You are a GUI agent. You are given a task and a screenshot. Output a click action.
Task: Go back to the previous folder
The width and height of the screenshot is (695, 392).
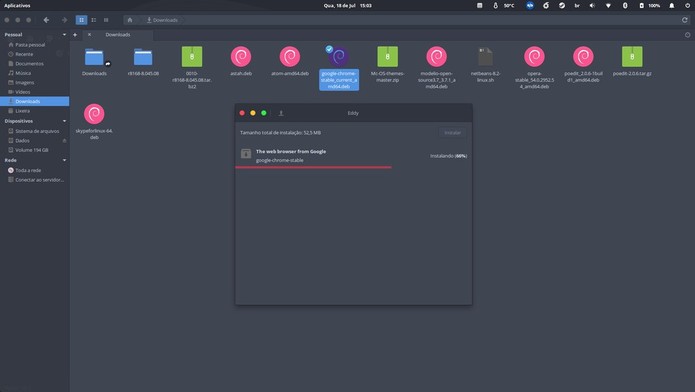[46, 20]
